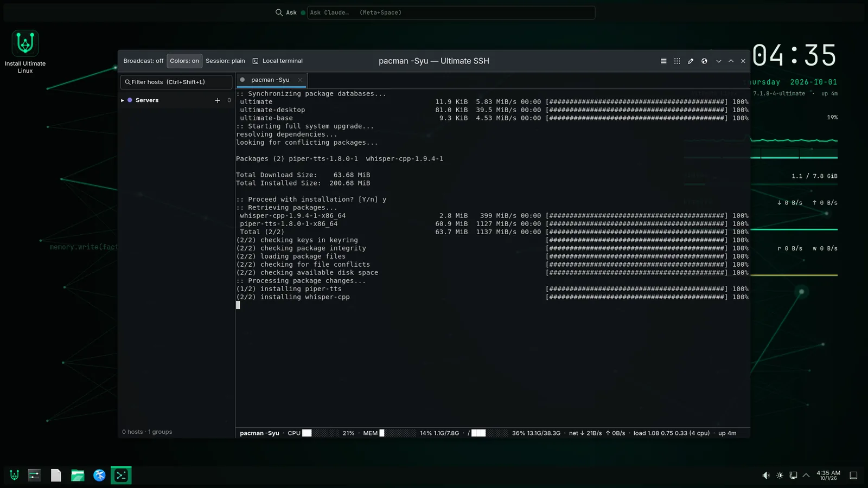Click the CPU usage bar in status bar
868x488 pixels.
(320, 433)
